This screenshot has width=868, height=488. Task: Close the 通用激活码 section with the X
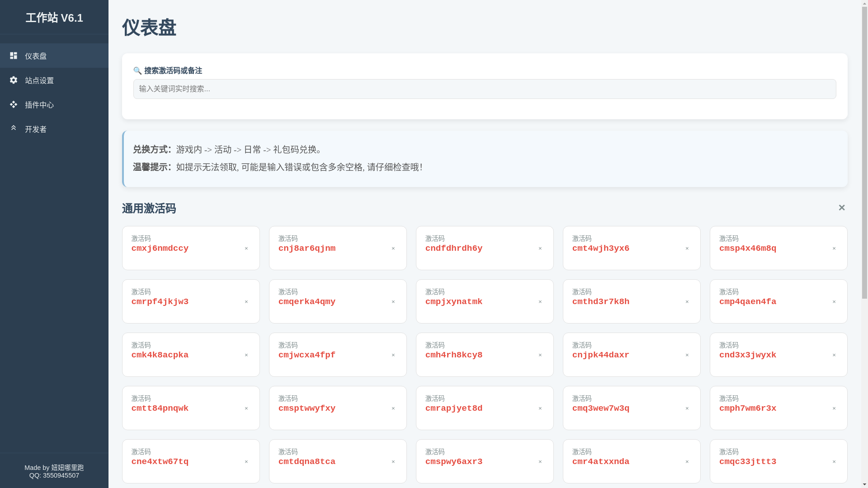(841, 207)
